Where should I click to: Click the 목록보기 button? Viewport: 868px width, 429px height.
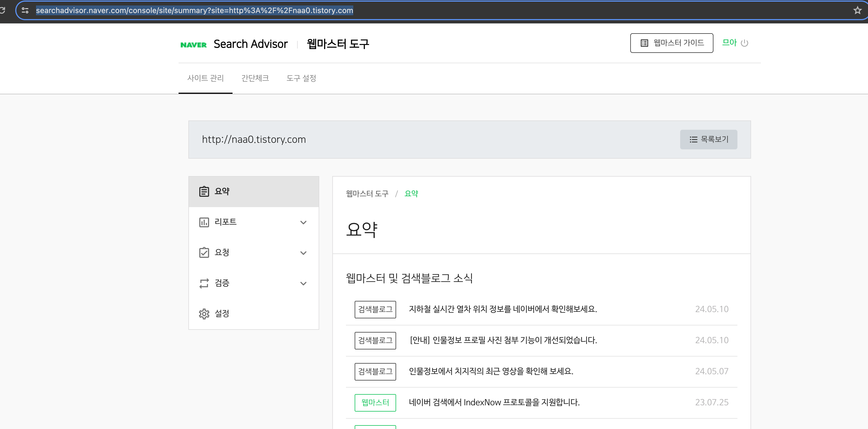(708, 140)
